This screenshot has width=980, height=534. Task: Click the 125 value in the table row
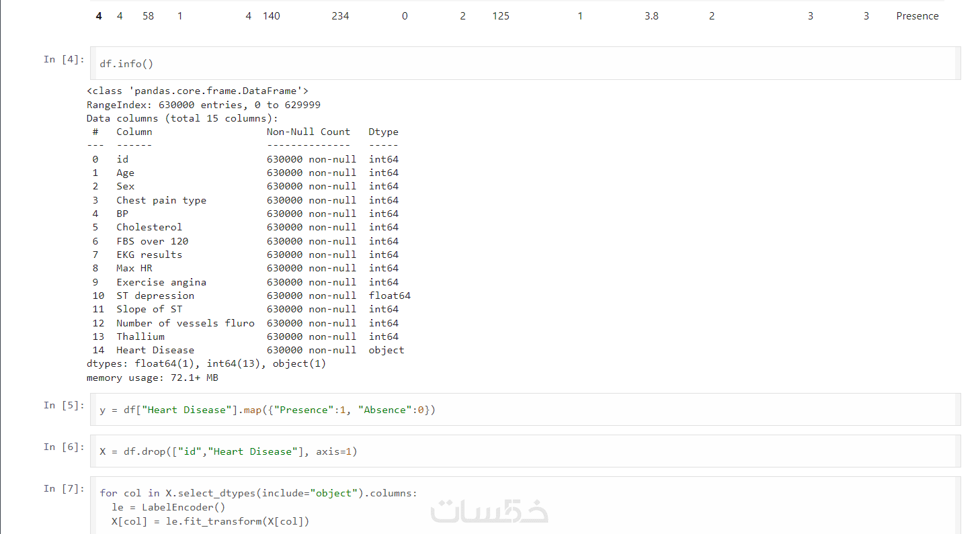pos(501,16)
